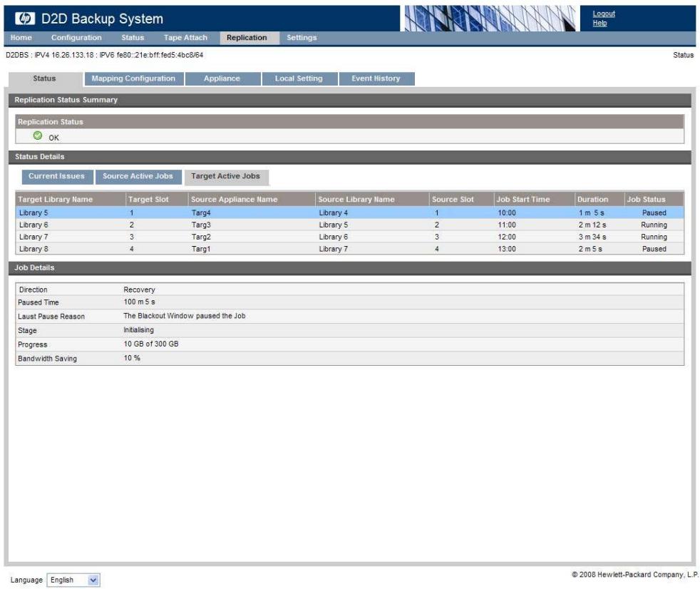Screen dimensions: 700x589
Task: Open the Language dropdown
Action: pos(73,580)
